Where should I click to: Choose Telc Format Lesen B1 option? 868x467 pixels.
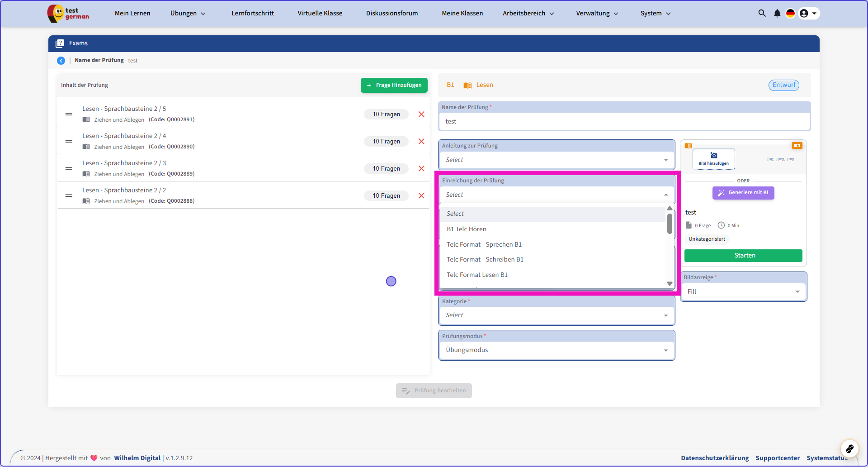(x=477, y=275)
